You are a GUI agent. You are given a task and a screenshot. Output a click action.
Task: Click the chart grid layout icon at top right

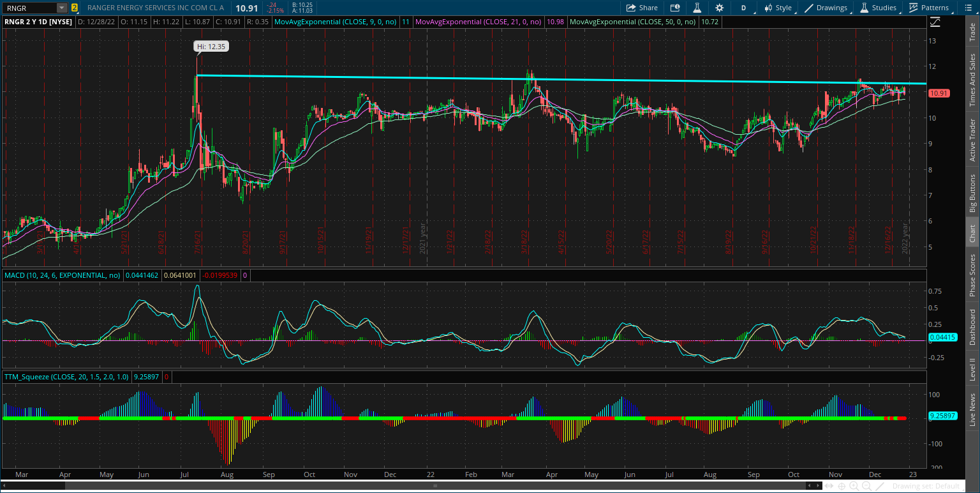(969, 8)
